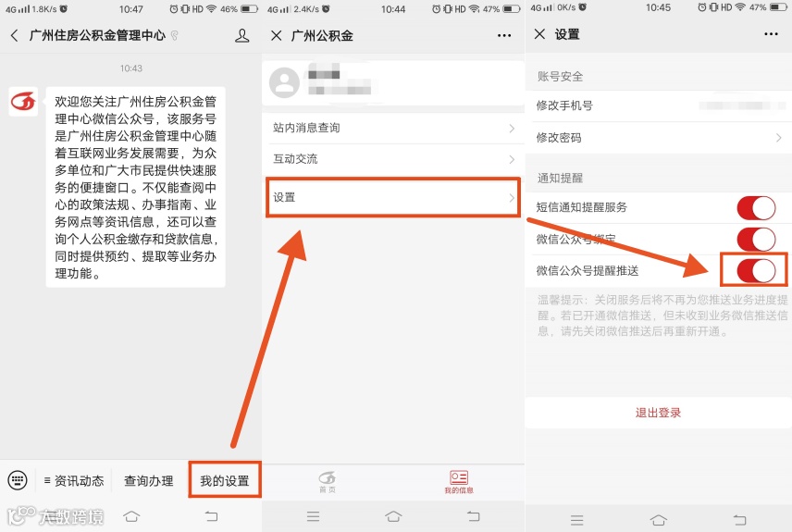Close the 设置 page
The image size is (792, 532).
tap(539, 34)
